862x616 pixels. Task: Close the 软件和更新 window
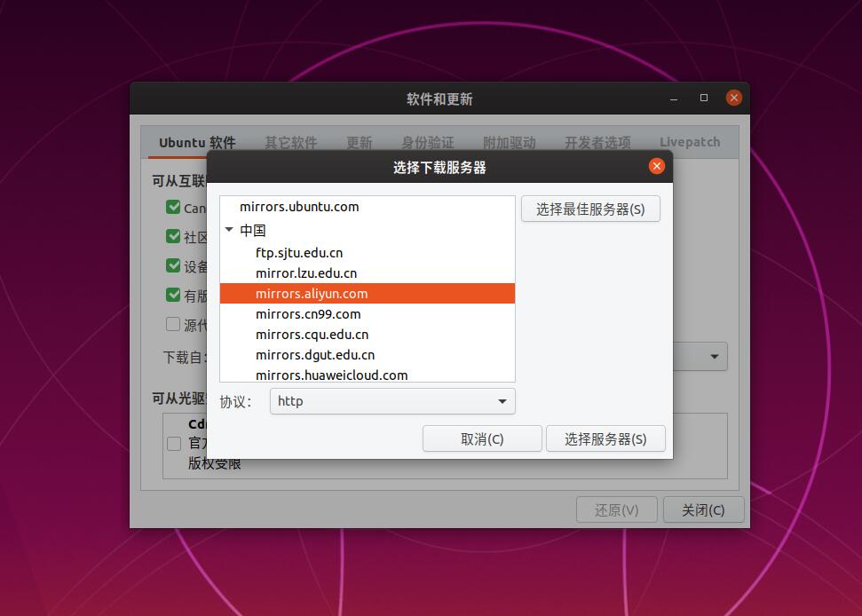click(x=734, y=98)
